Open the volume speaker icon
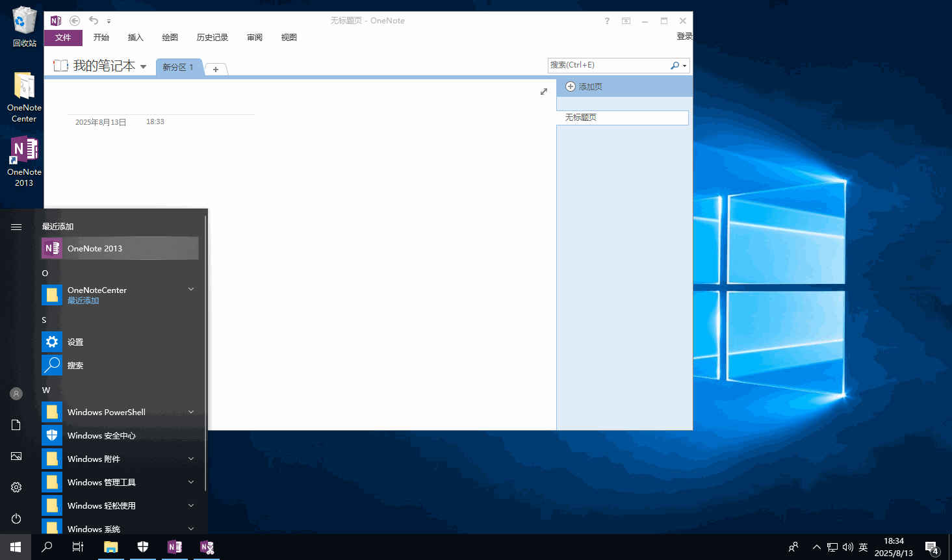The height and width of the screenshot is (560, 952). click(x=848, y=547)
